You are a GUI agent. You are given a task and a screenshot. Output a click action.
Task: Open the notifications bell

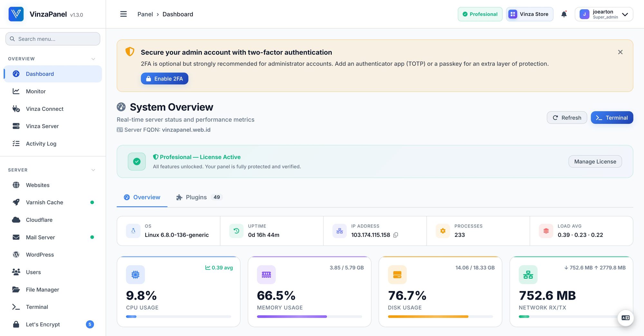tap(564, 14)
